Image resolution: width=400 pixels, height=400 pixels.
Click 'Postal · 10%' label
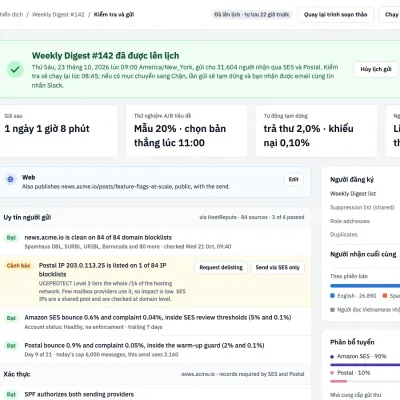coord(353,373)
